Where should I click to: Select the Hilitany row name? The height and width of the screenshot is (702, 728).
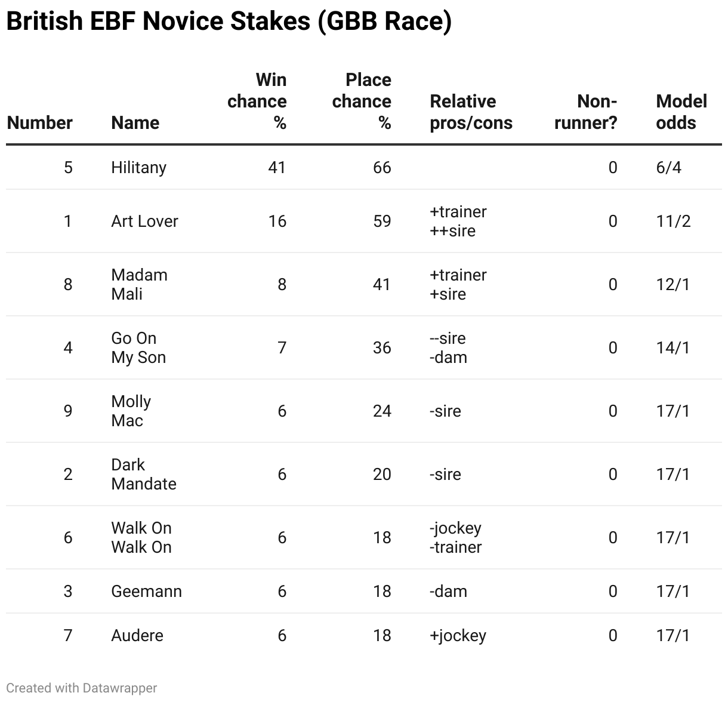[x=139, y=168]
